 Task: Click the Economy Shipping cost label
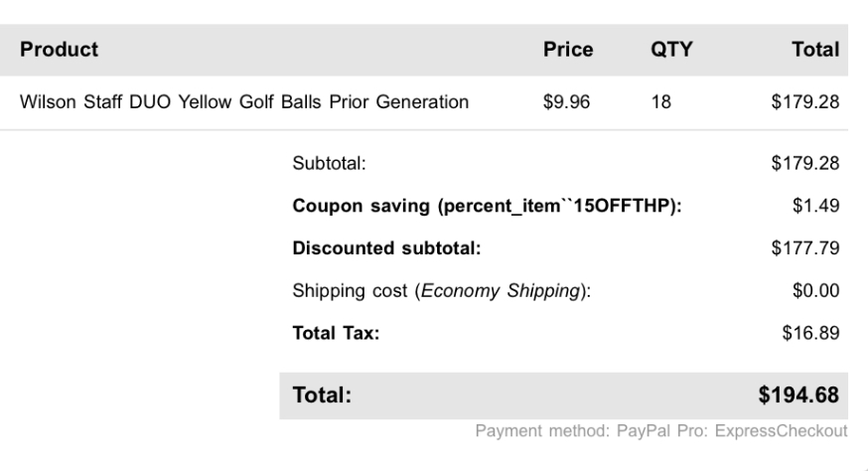[442, 291]
